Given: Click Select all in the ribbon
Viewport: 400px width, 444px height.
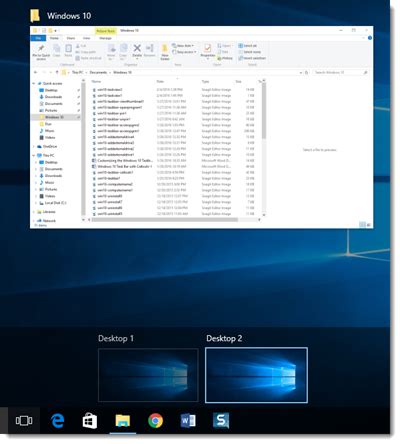Looking at the screenshot, I should (248, 46).
